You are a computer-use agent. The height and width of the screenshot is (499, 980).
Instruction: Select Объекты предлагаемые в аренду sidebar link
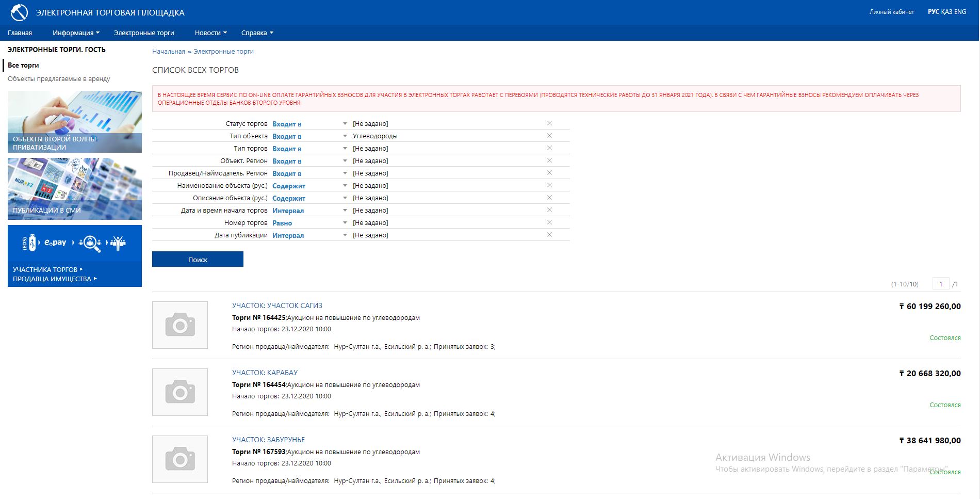59,79
